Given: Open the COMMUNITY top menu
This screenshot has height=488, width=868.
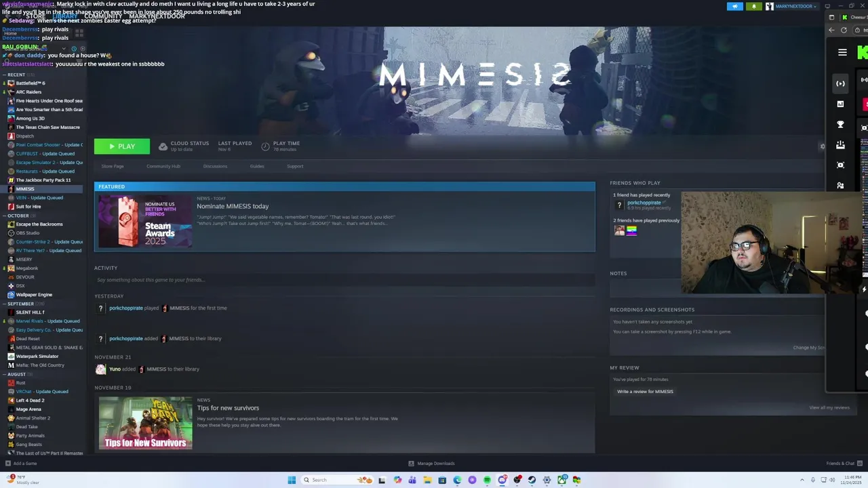Looking at the screenshot, I should pos(104,16).
